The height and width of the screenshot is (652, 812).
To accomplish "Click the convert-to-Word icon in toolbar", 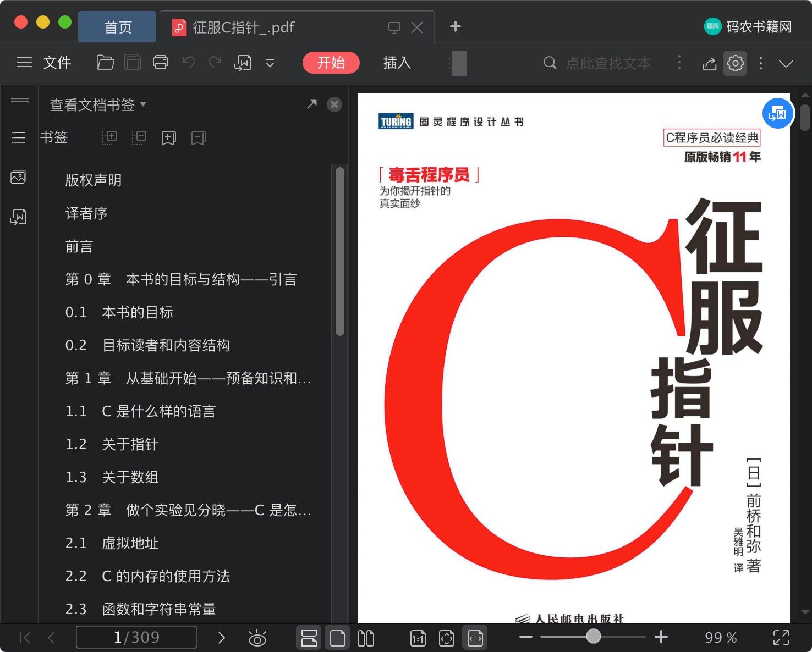I will click(x=243, y=63).
